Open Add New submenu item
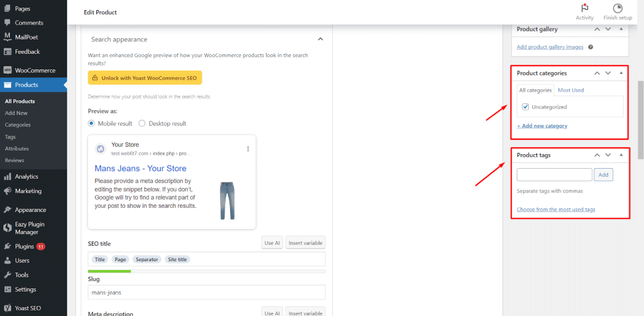This screenshot has width=644, height=316. (16, 113)
